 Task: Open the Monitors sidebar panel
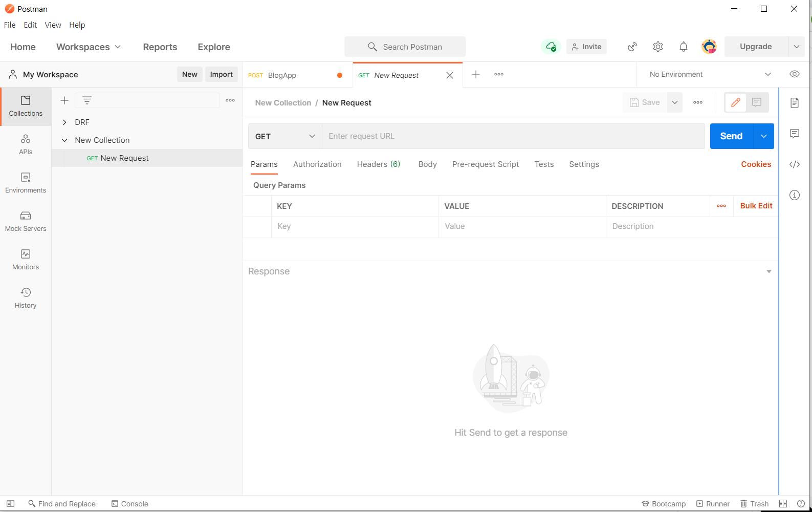coord(26,260)
